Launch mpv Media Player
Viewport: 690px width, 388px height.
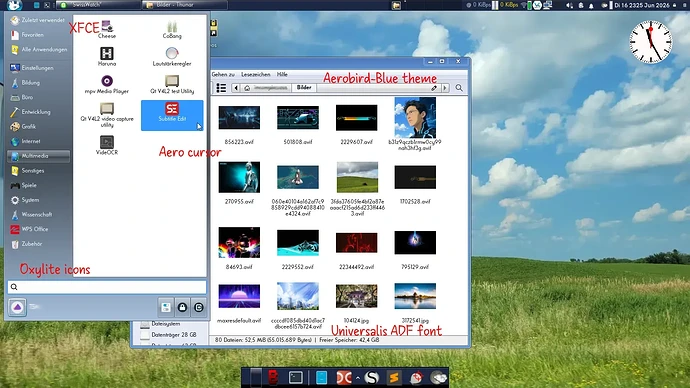click(x=106, y=85)
